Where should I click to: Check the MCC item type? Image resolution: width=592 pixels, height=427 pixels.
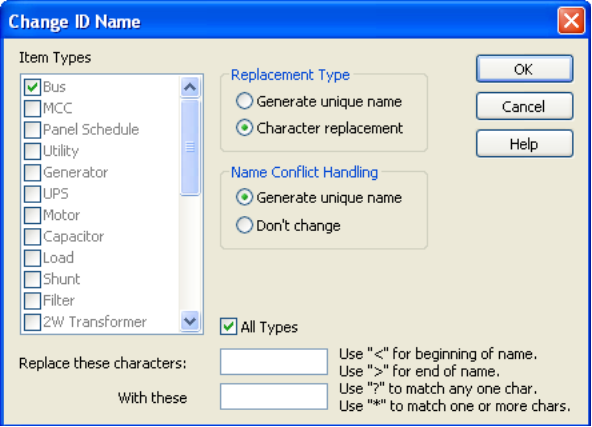(32, 108)
